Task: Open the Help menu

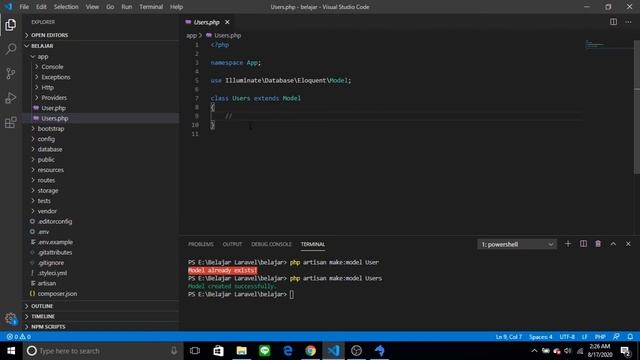Action: pos(176,7)
